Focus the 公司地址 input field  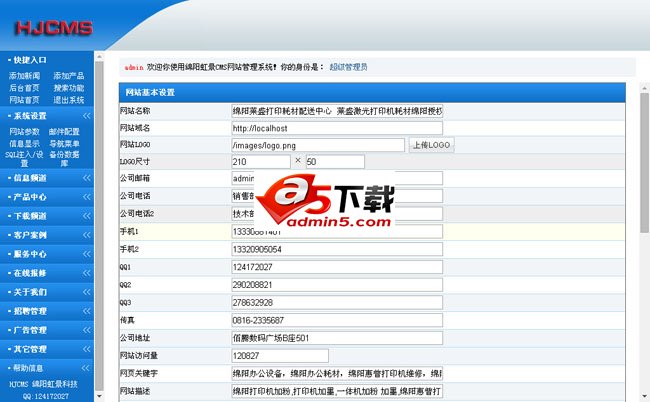(x=337, y=338)
